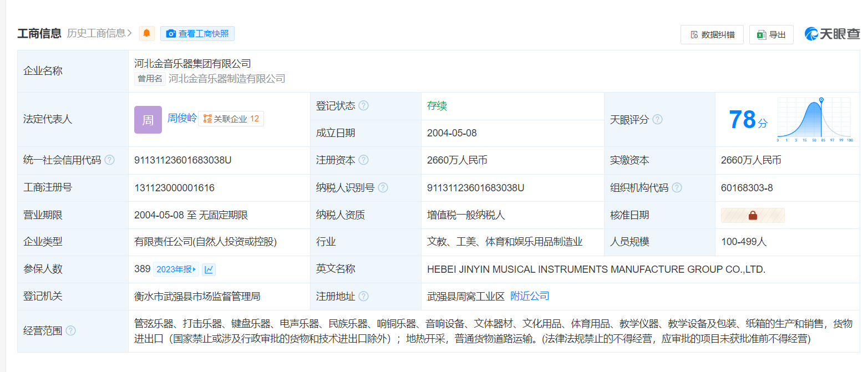Expand the 2023年报 annual report tag

point(176,269)
